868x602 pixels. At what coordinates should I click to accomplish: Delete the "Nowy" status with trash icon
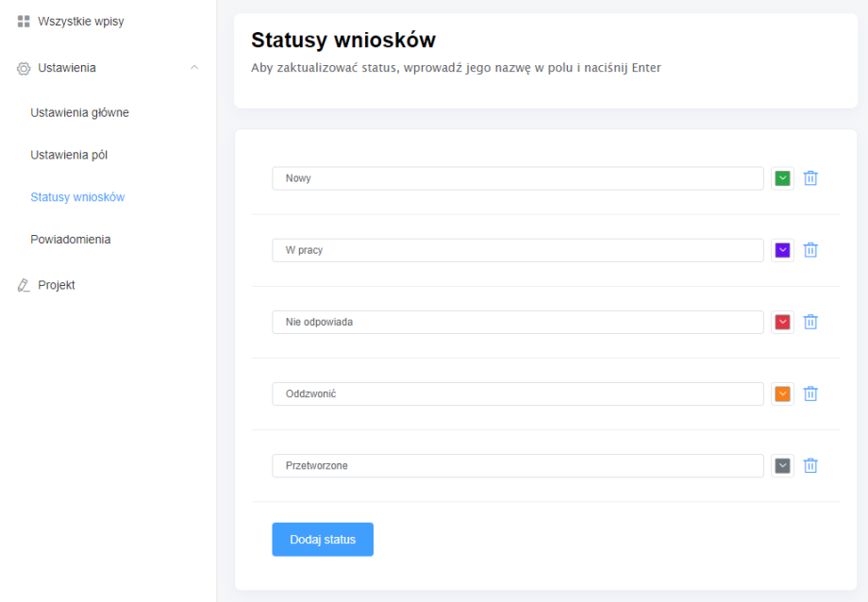810,178
